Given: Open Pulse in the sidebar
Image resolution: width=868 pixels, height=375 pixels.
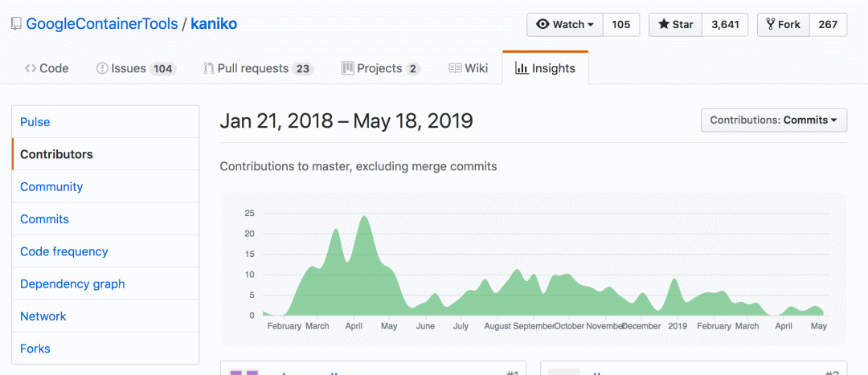Looking at the screenshot, I should [x=105, y=122].
